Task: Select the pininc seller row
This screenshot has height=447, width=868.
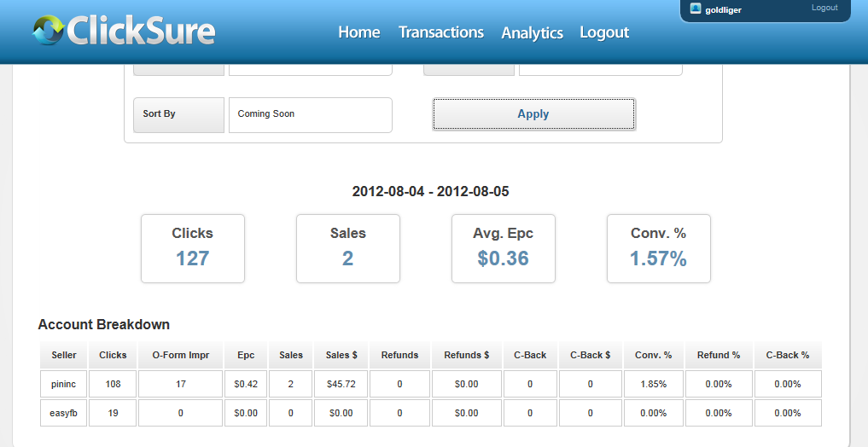Action: click(431, 384)
